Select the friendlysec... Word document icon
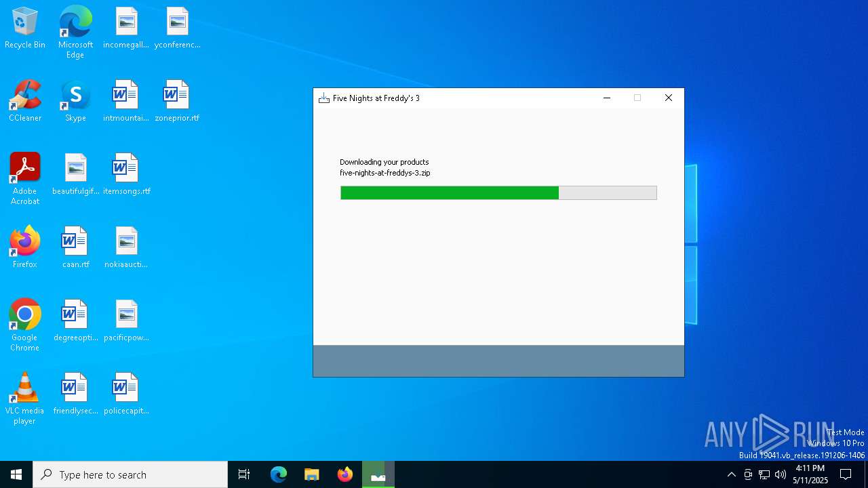This screenshot has height=488, width=868. click(x=75, y=394)
